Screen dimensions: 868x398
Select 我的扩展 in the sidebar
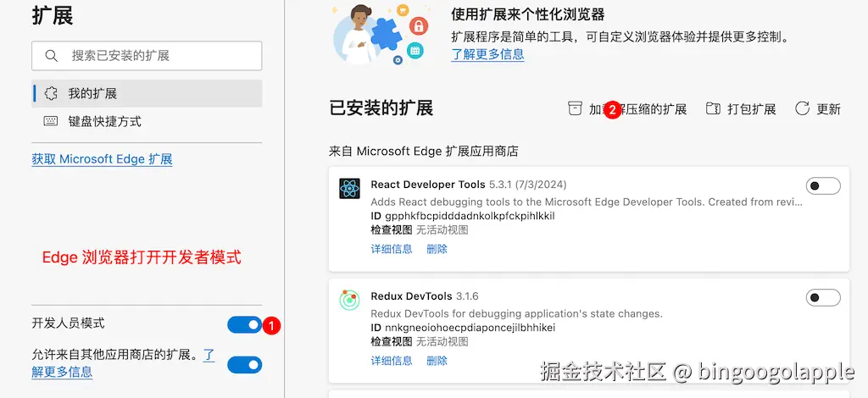click(147, 93)
